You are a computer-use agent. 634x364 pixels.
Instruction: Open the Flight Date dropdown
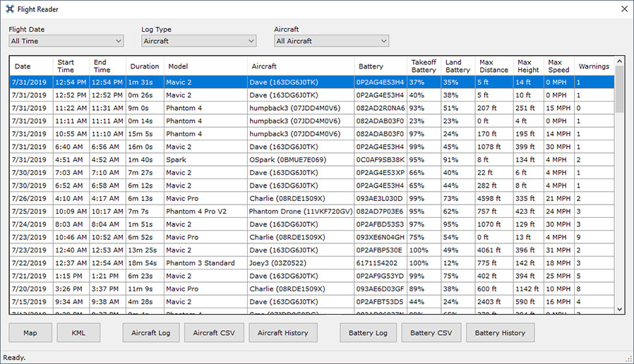66,41
